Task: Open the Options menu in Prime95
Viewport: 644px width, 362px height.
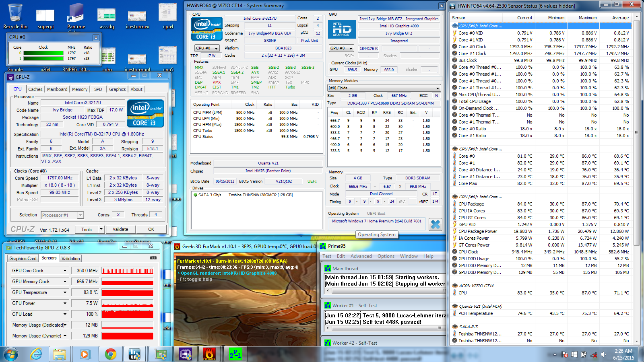Action: (x=386, y=256)
